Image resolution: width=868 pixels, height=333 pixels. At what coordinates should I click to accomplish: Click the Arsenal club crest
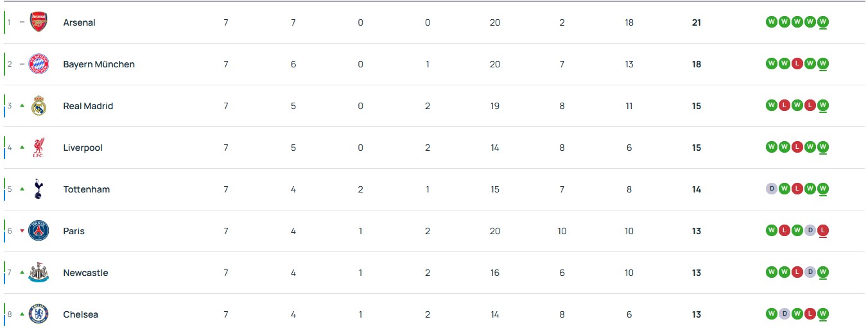click(39, 22)
